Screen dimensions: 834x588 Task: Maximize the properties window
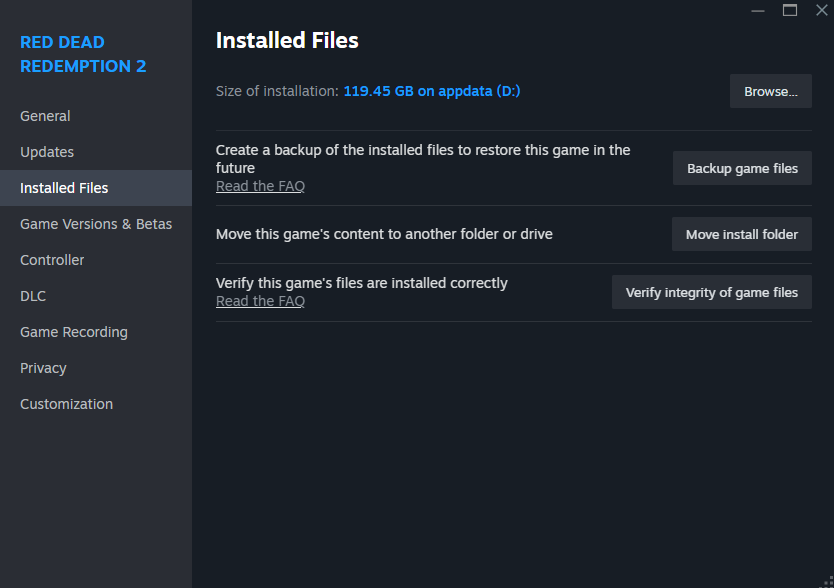[x=790, y=10]
